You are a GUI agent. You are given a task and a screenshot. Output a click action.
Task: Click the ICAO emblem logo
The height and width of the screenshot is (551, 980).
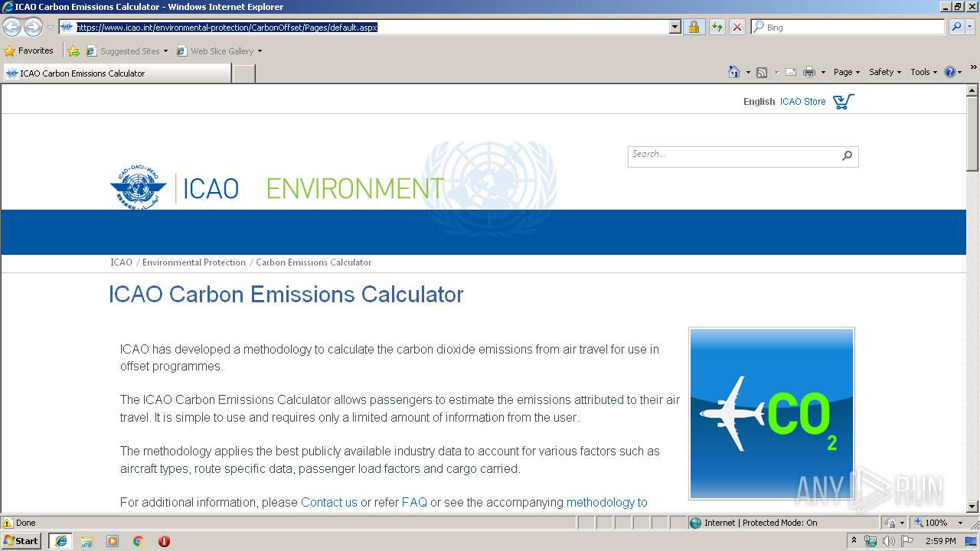[138, 187]
